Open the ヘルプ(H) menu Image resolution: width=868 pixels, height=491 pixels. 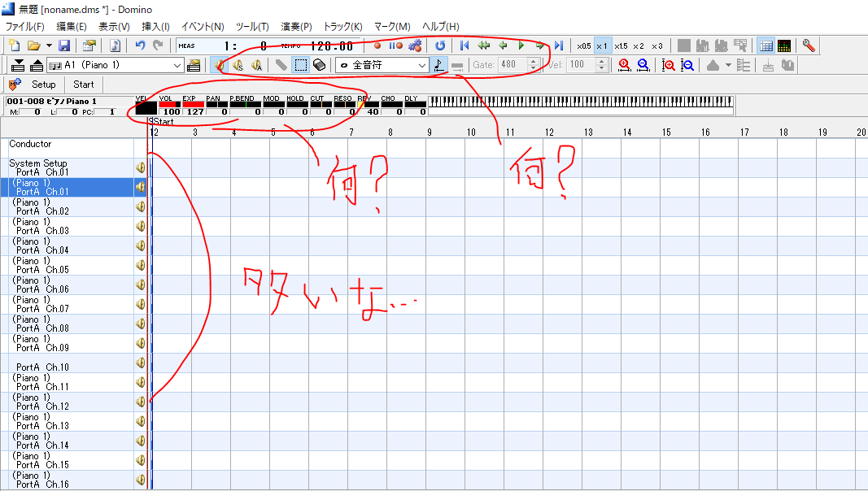point(441,27)
